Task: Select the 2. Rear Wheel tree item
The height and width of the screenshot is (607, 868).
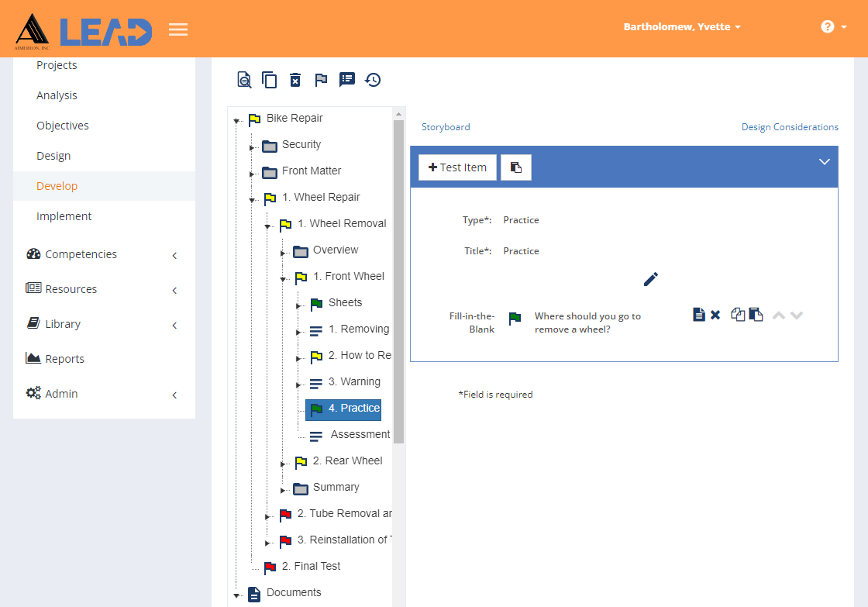Action: click(347, 460)
